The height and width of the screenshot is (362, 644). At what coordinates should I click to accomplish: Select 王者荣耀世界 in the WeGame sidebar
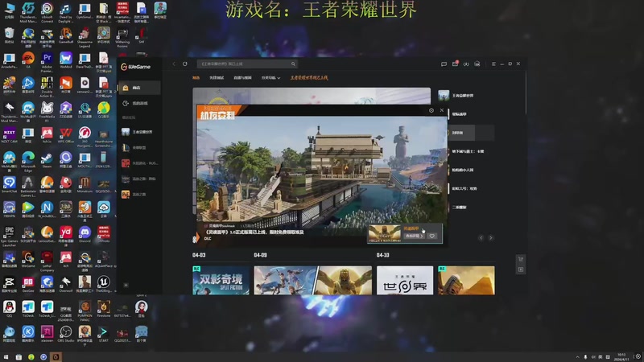(139, 132)
